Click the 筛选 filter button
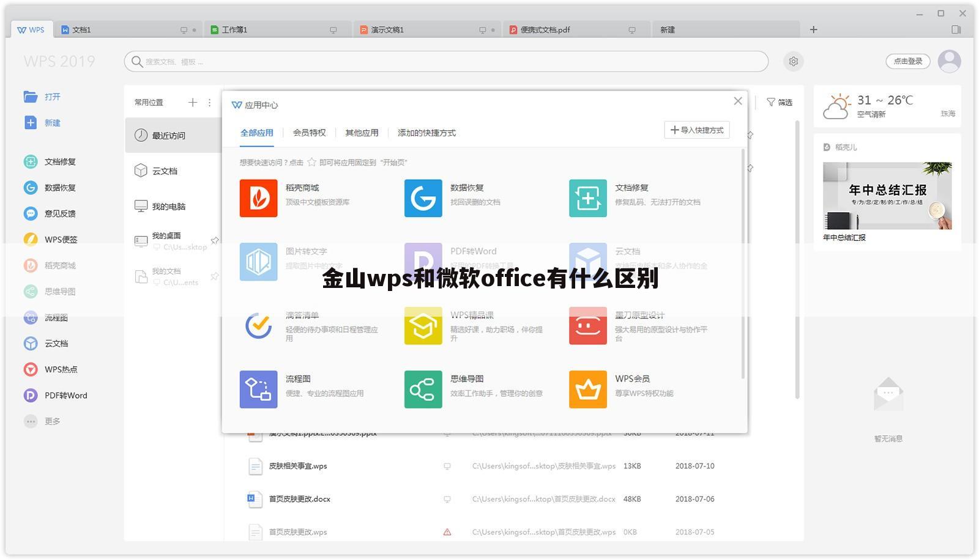 pyautogui.click(x=780, y=102)
